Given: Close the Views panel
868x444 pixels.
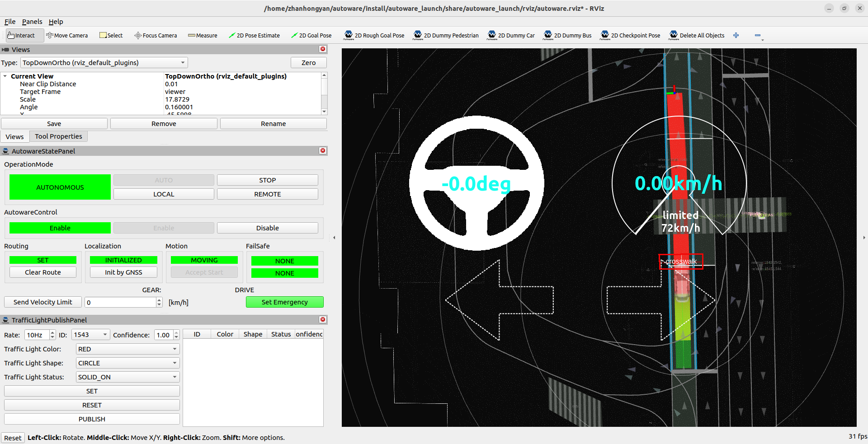Looking at the screenshot, I should click(x=323, y=49).
